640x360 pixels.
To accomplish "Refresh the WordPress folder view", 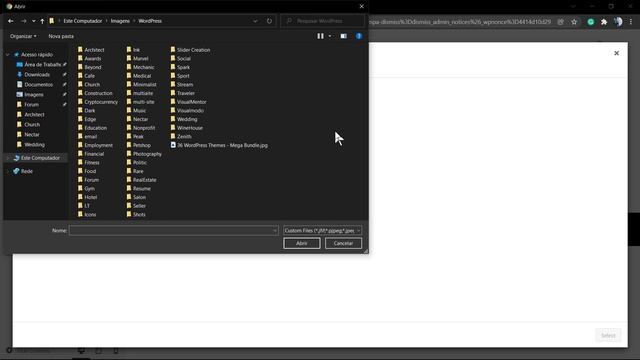I will click(x=269, y=21).
